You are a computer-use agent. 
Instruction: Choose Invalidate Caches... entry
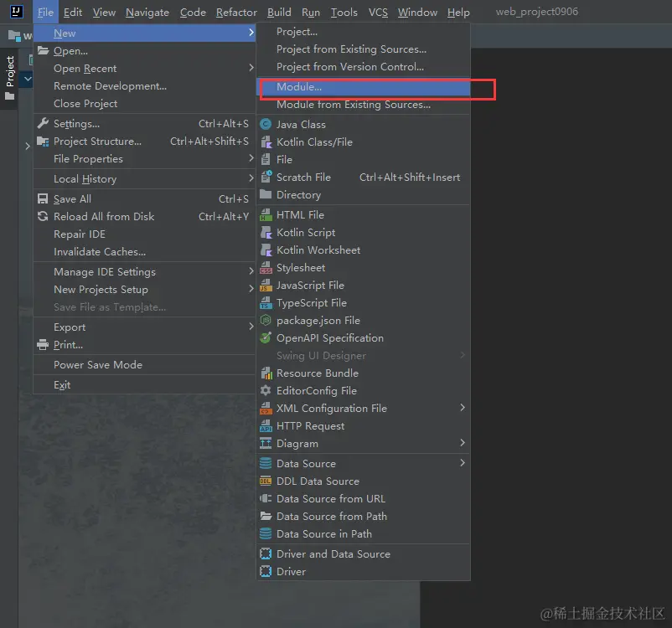tap(144, 252)
